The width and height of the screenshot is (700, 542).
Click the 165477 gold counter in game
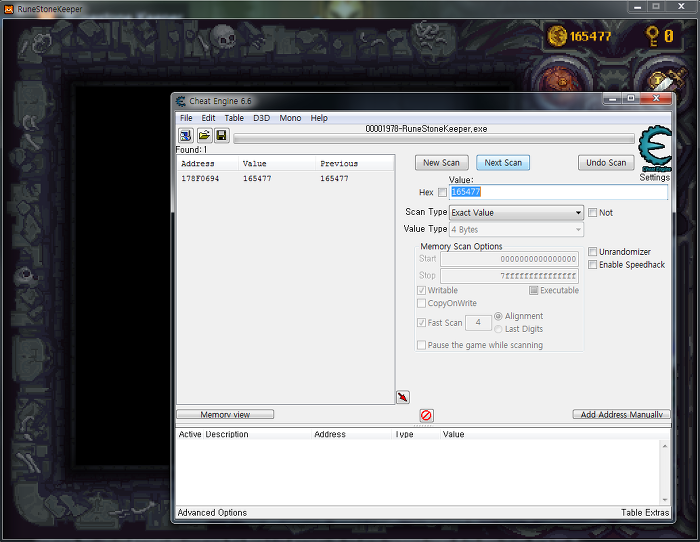(x=590, y=36)
